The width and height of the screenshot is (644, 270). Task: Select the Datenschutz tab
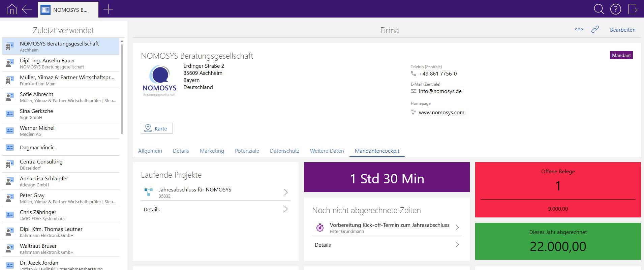tap(284, 151)
